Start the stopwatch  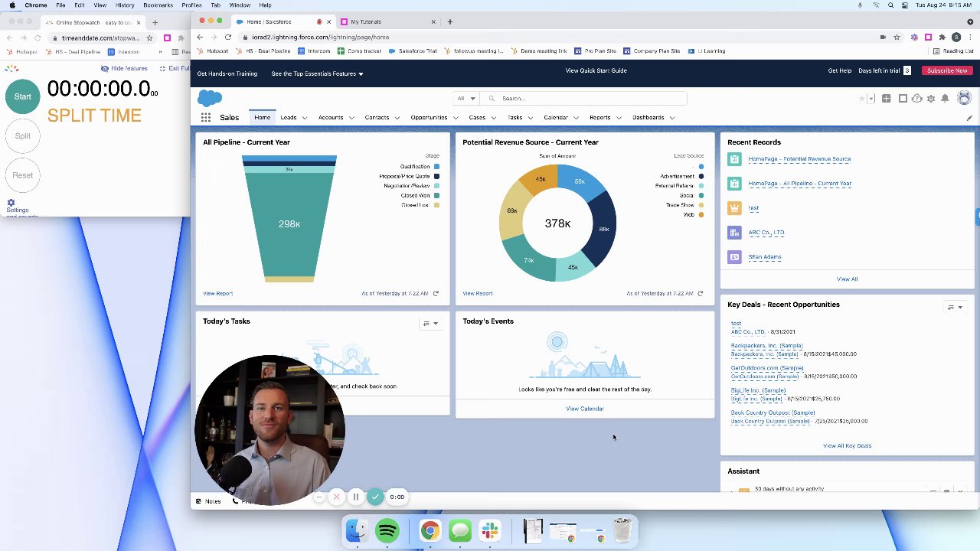pos(23,97)
